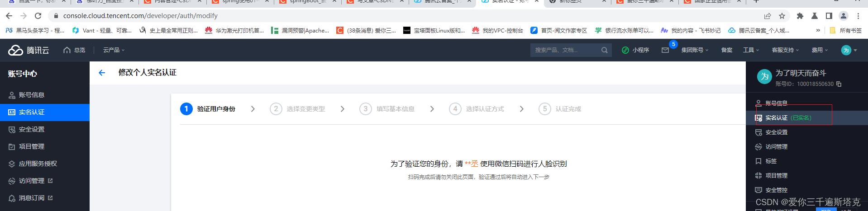Select 应用服务授权 in left sidebar
Image resolution: width=868 pixels, height=211 pixels.
pyautogui.click(x=45, y=164)
